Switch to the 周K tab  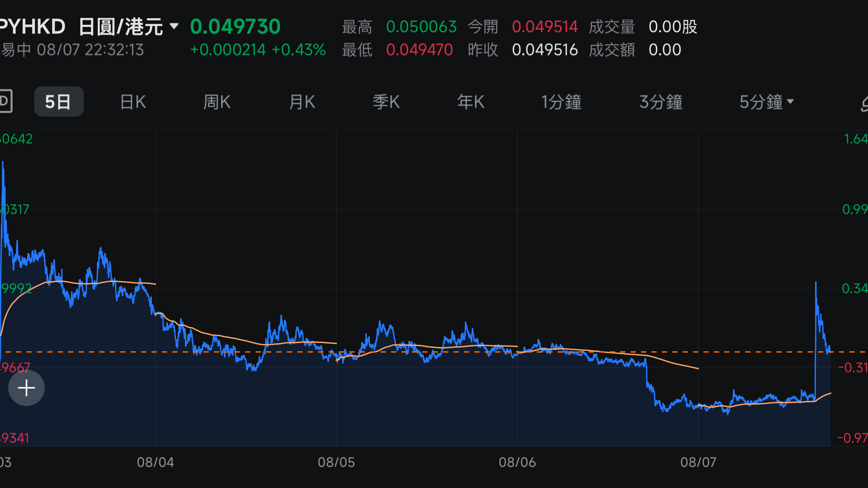coord(217,102)
